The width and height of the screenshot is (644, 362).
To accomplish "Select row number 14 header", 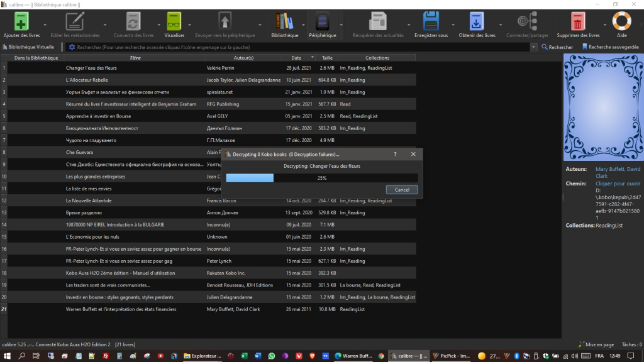I will (x=4, y=225).
